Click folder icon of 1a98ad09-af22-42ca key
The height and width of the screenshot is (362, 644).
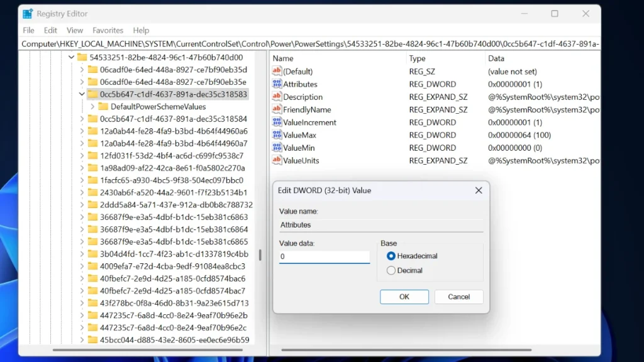click(93, 168)
